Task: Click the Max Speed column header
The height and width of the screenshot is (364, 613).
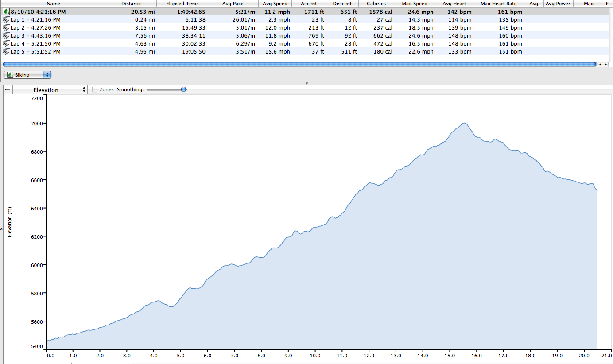Action: 415,4
